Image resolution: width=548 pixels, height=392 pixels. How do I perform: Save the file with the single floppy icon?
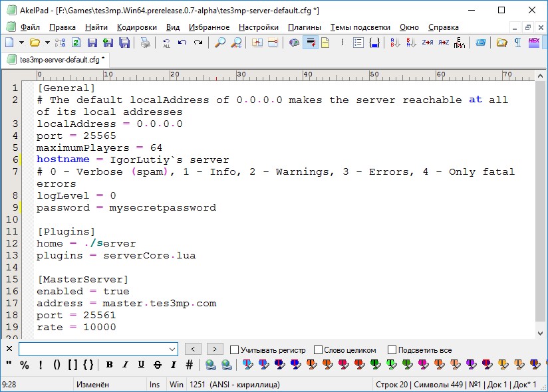tap(92, 43)
